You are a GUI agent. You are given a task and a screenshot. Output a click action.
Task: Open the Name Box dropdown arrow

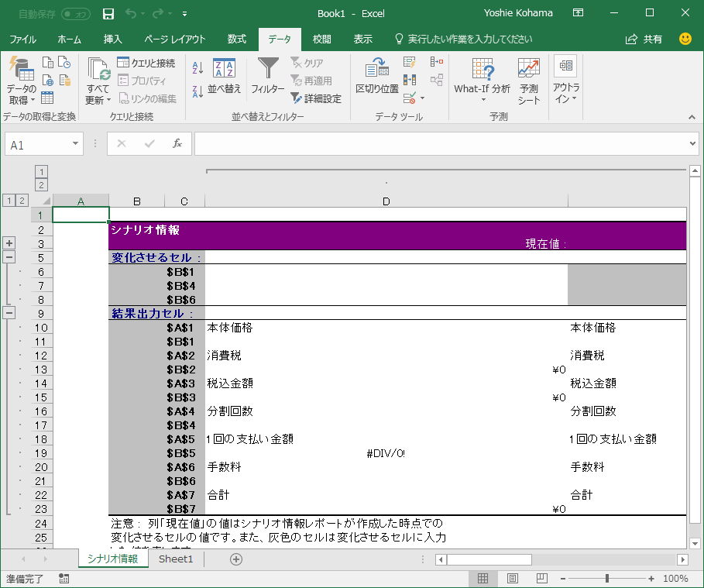pyautogui.click(x=76, y=144)
